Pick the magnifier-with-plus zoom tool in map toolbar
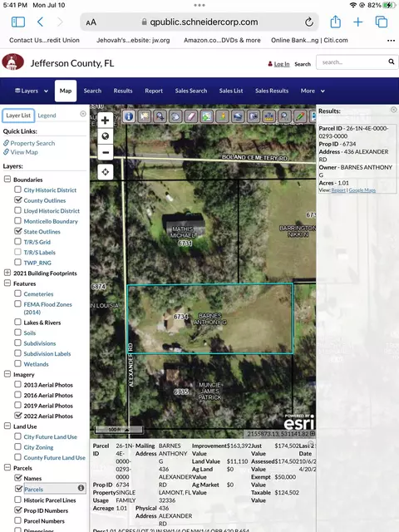 click(160, 116)
